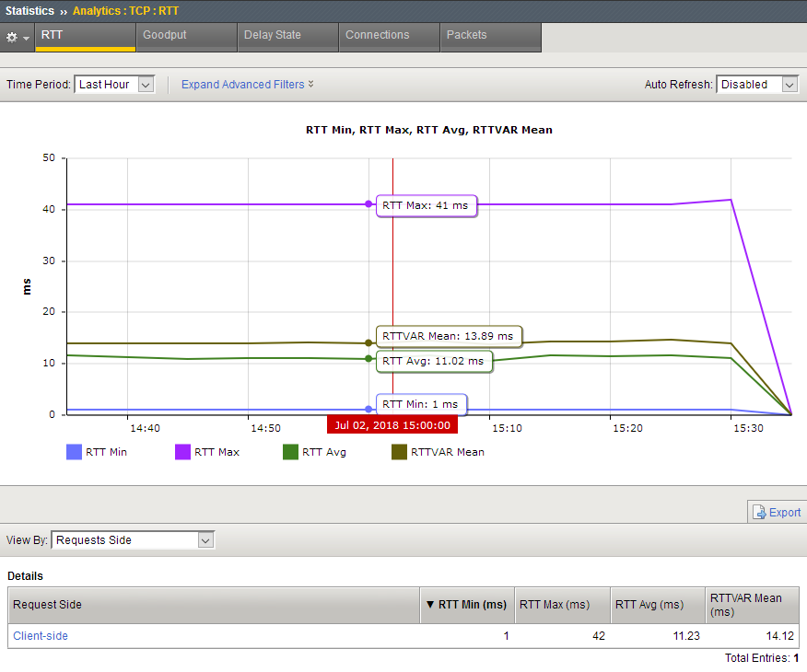This screenshot has width=807, height=672.
Task: Open the View By dropdown
Action: pyautogui.click(x=133, y=540)
